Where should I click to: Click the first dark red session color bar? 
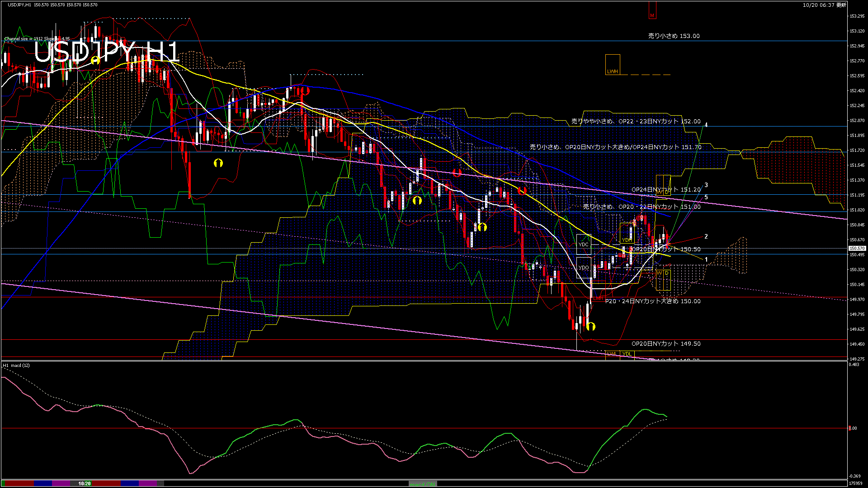pos(19,483)
